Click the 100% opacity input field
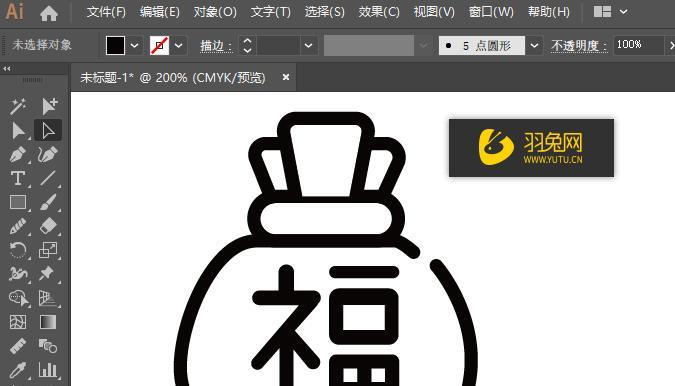The image size is (675, 386). [x=638, y=45]
